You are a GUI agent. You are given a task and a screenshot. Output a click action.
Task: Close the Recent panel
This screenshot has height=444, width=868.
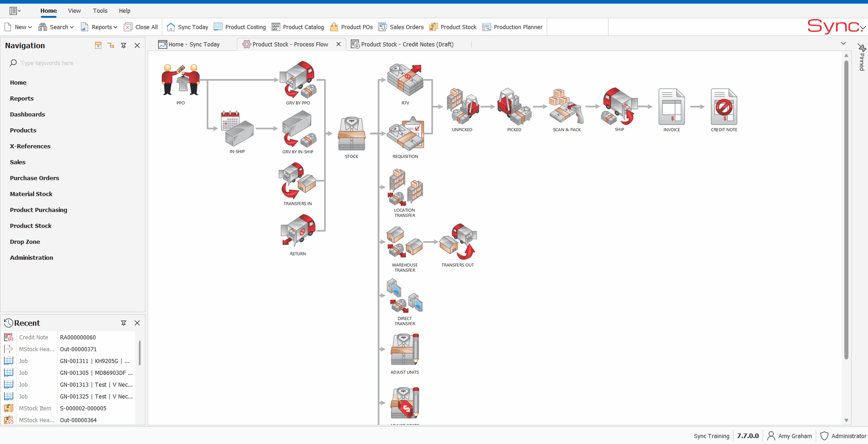tap(137, 323)
